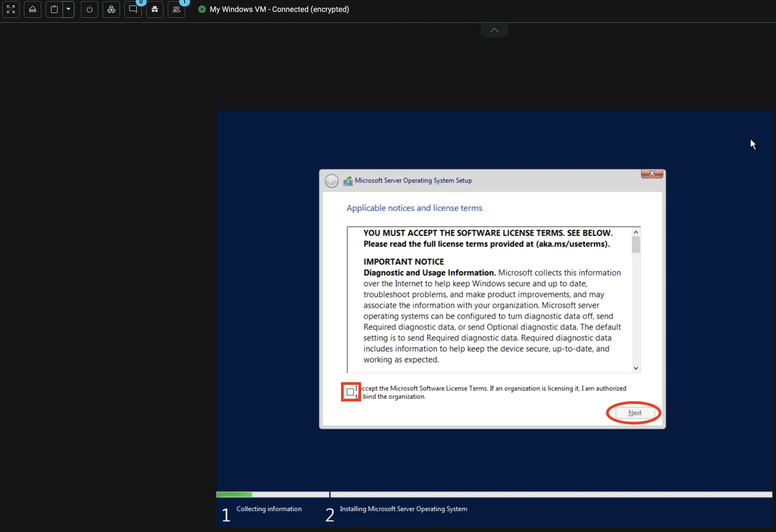Select step 1 Collecting information

tap(269, 509)
